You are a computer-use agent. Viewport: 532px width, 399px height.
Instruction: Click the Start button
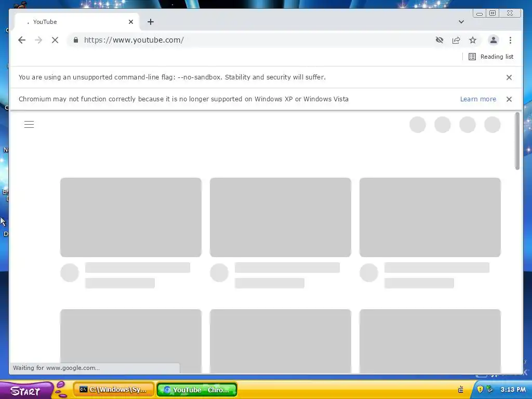pos(26,391)
